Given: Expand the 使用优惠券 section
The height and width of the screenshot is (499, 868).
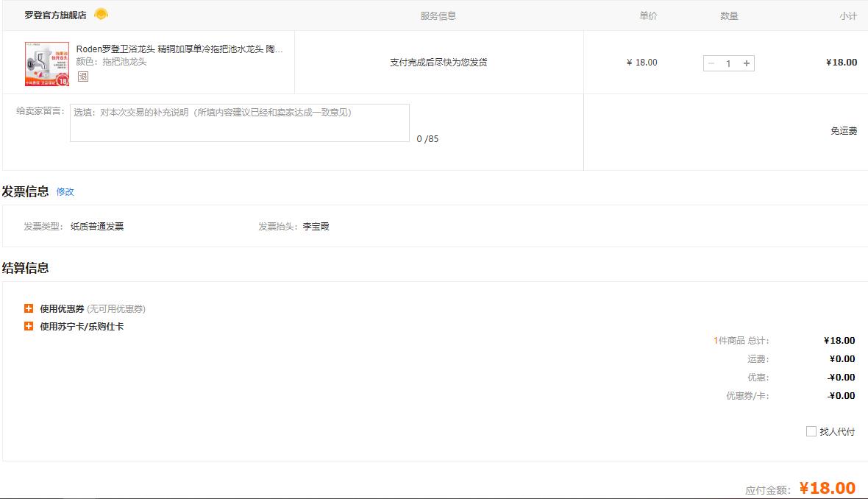Looking at the screenshot, I should tap(29, 308).
